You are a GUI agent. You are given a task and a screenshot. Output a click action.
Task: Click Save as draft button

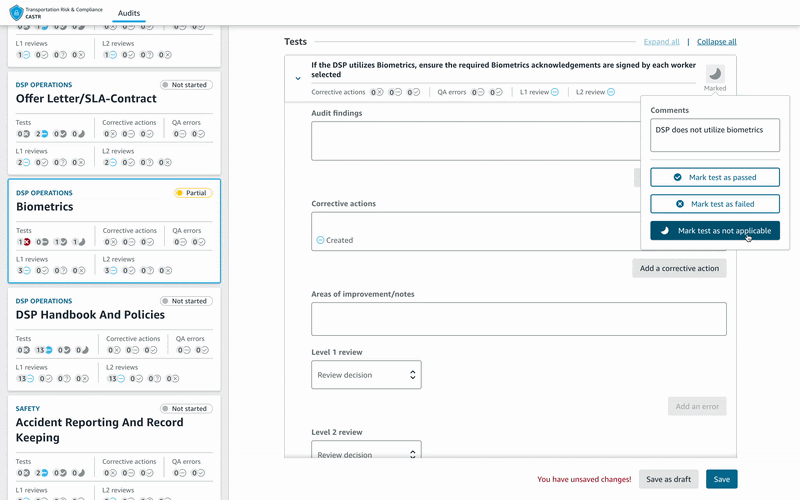tap(668, 479)
